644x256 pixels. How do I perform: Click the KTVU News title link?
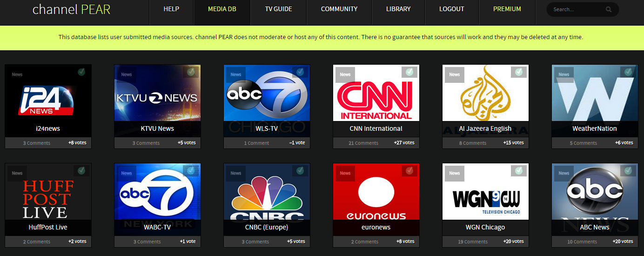click(x=157, y=128)
